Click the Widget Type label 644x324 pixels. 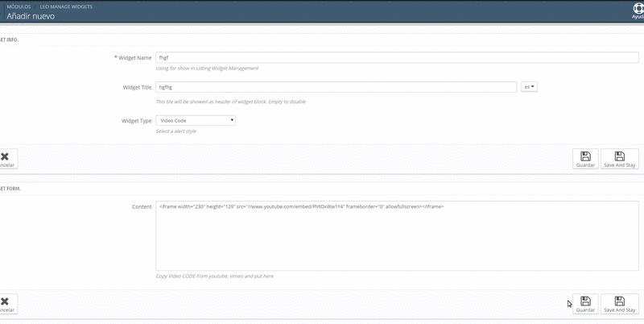pos(136,121)
